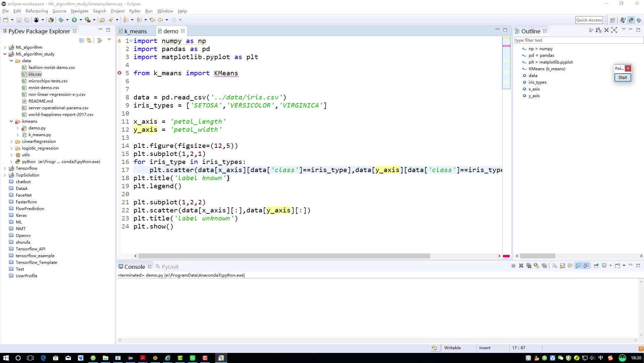
Task: Click Back navigation arrow icon
Action: coord(160,20)
